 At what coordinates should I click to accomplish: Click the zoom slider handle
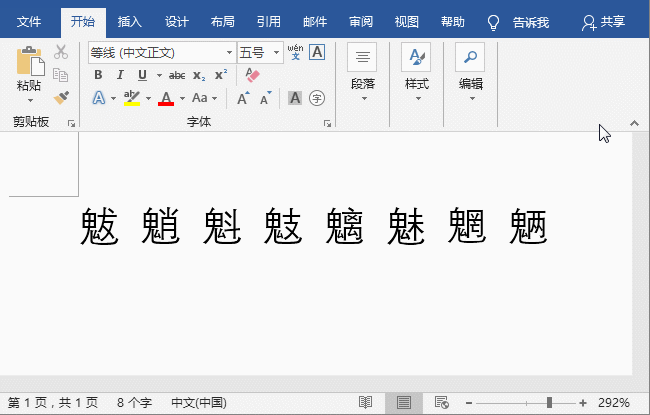547,402
